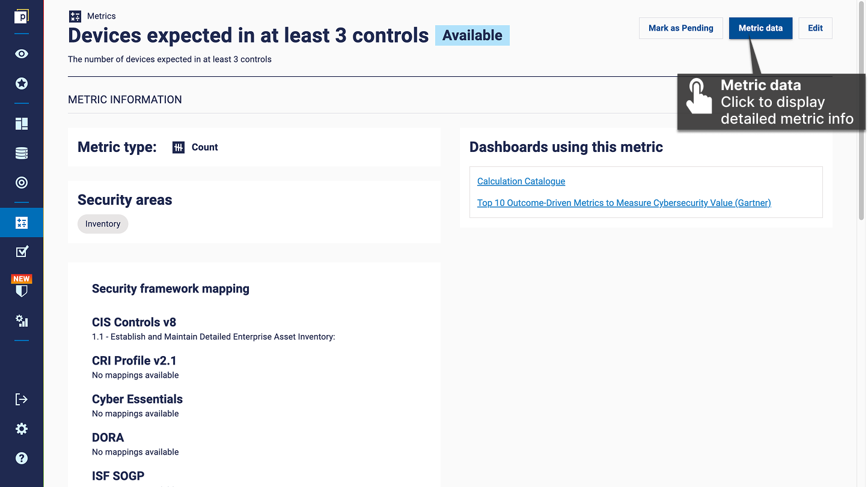Click the logout arrow icon

pyautogui.click(x=22, y=399)
